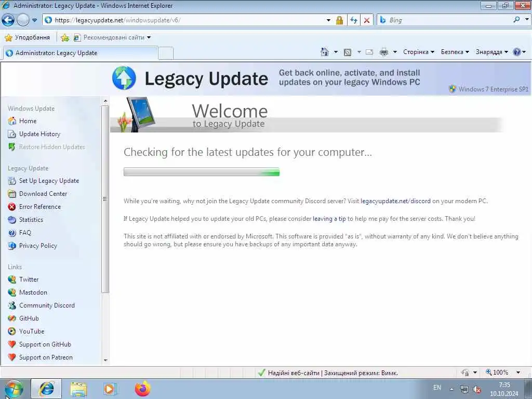This screenshot has width=532, height=399.
Task: Click the FAQ question mark icon
Action: click(x=12, y=233)
